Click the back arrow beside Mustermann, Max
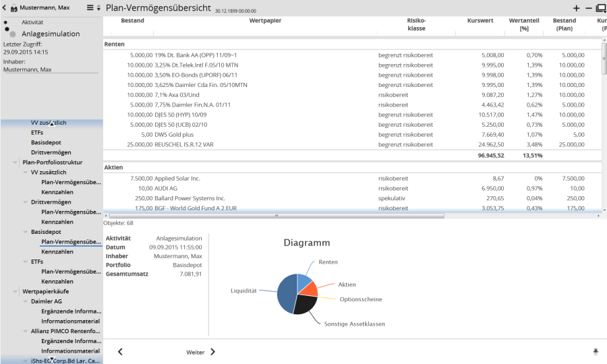This screenshot has height=364, width=607. click(4, 8)
